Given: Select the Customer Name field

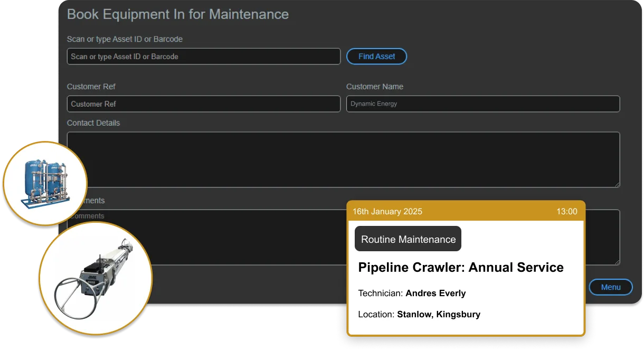Looking at the screenshot, I should [482, 104].
